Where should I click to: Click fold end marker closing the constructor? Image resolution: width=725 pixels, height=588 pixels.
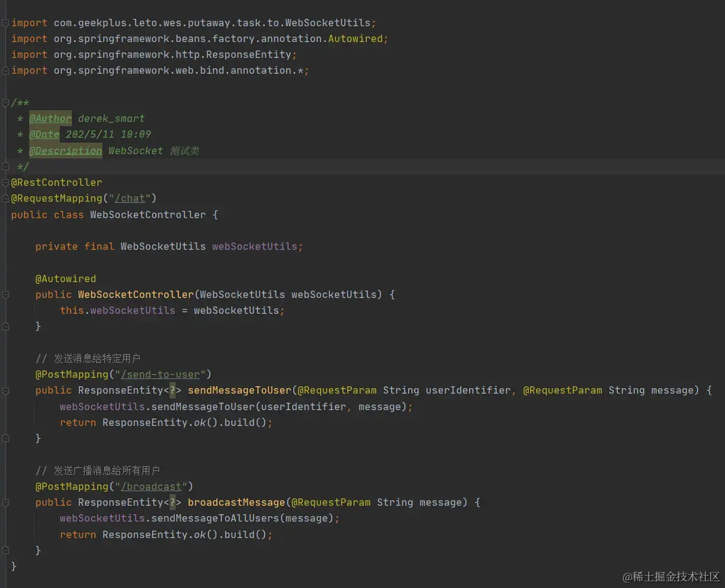click(x=5, y=327)
